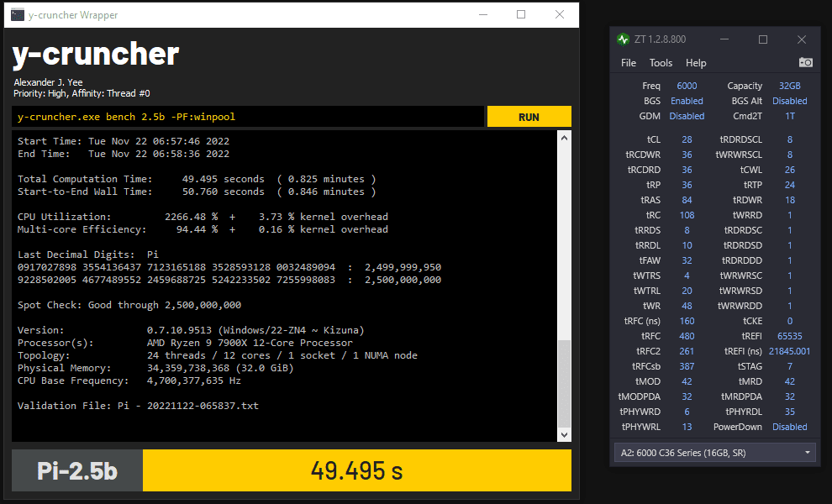Click the tWR value 48

pyautogui.click(x=687, y=306)
